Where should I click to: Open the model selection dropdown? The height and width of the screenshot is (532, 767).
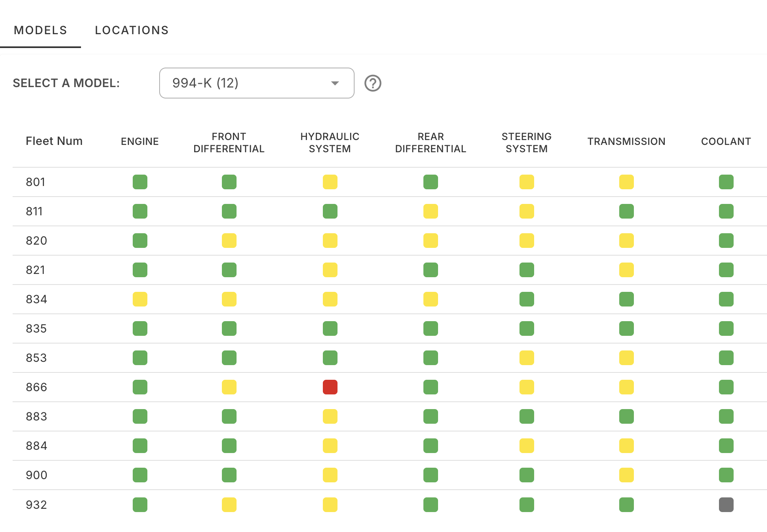(x=256, y=83)
